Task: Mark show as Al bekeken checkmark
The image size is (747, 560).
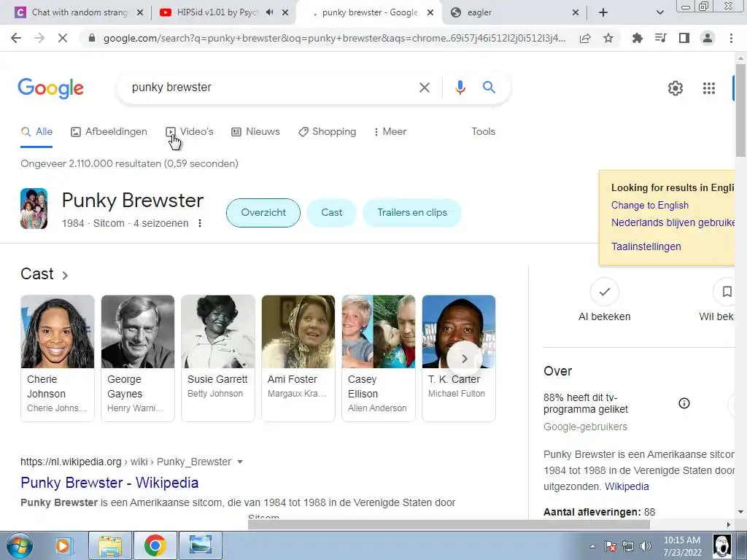Action: (x=605, y=292)
